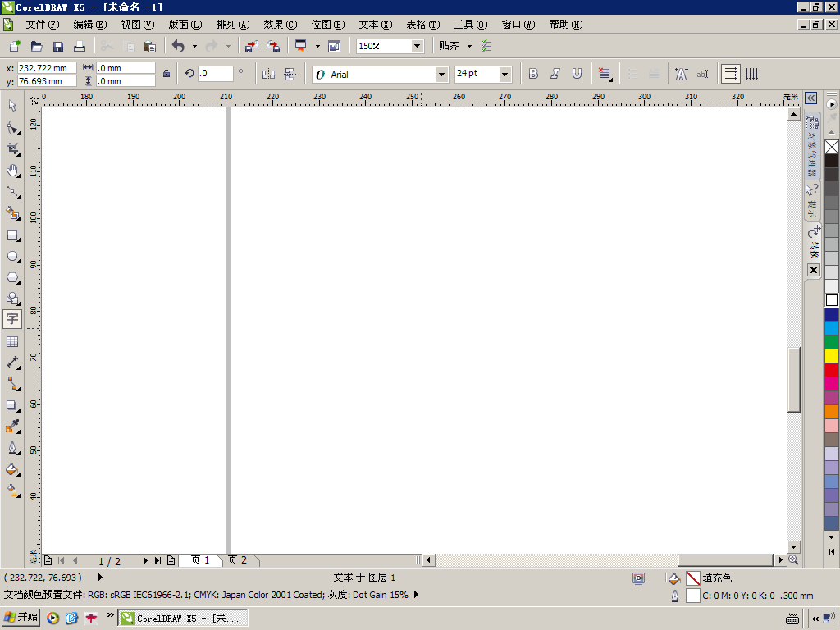This screenshot has height=630, width=840.
Task: Select the Smart fill tool
Action: 12,213
